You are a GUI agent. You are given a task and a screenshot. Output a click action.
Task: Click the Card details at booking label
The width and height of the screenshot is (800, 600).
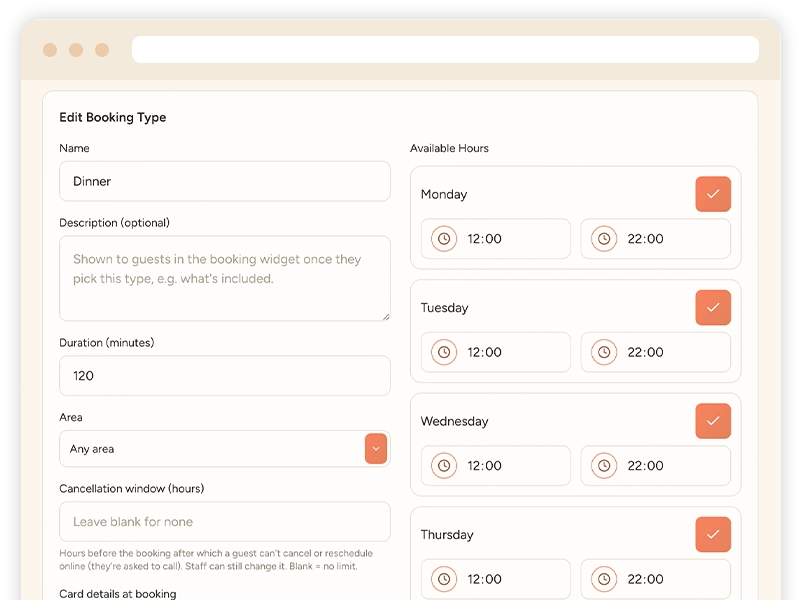118,594
